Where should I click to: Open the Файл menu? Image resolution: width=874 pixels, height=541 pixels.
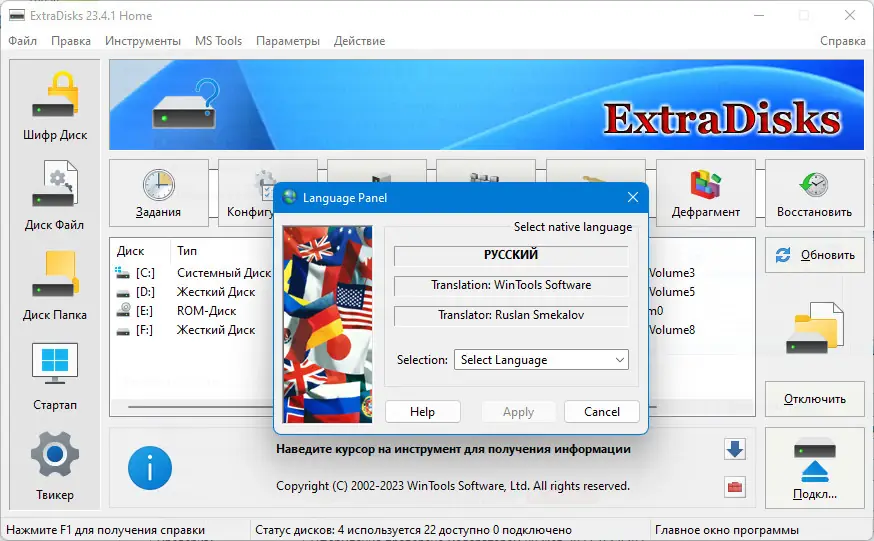tap(22, 41)
